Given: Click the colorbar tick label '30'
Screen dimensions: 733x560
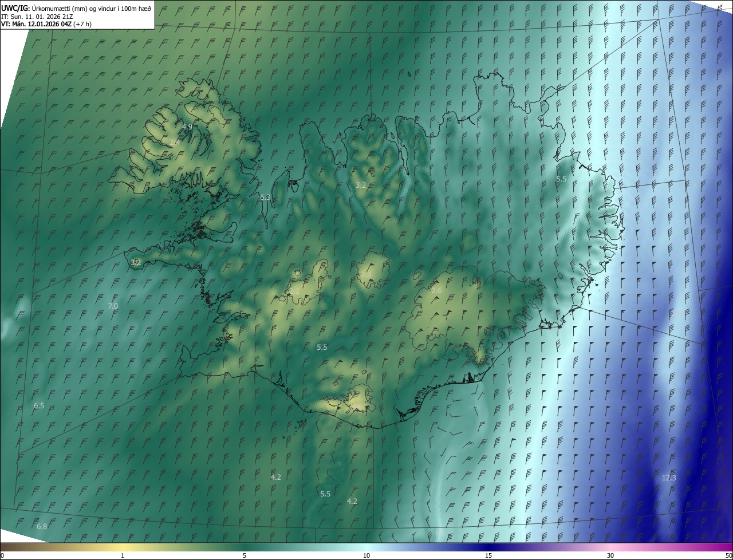Looking at the screenshot, I should (x=610, y=555).
